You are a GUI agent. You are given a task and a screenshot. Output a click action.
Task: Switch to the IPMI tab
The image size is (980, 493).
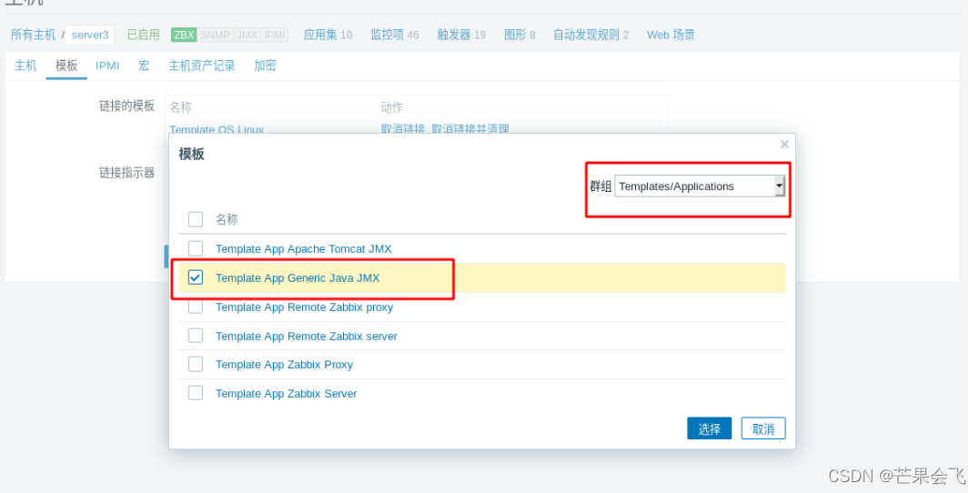coord(107,65)
